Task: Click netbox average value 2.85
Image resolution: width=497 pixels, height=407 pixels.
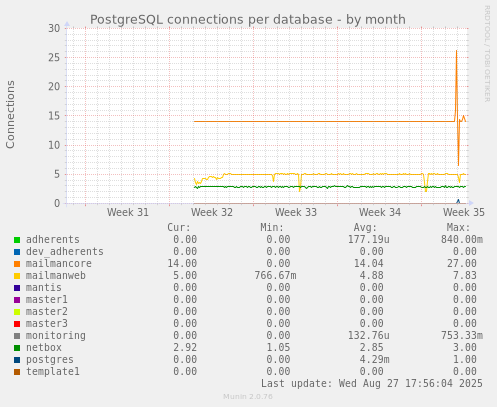Action: (x=372, y=347)
